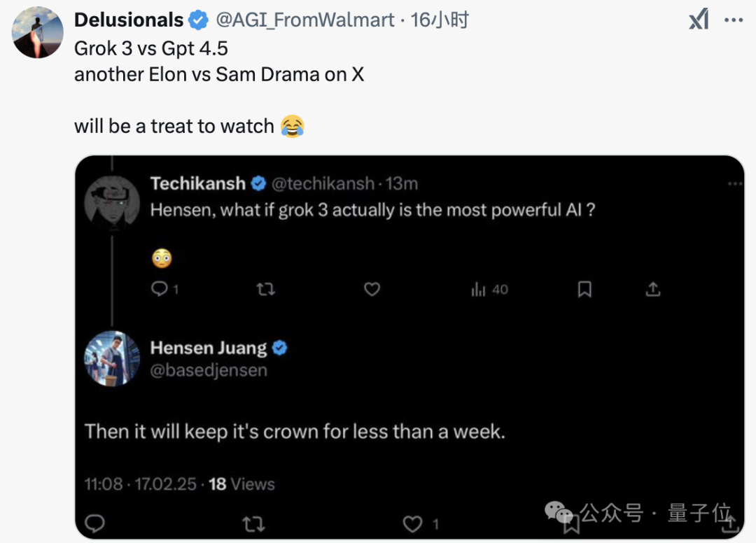Viewport: 756px width, 543px height.
Task: Open the more options dots on Techikansh's tweet
Action: 735,183
